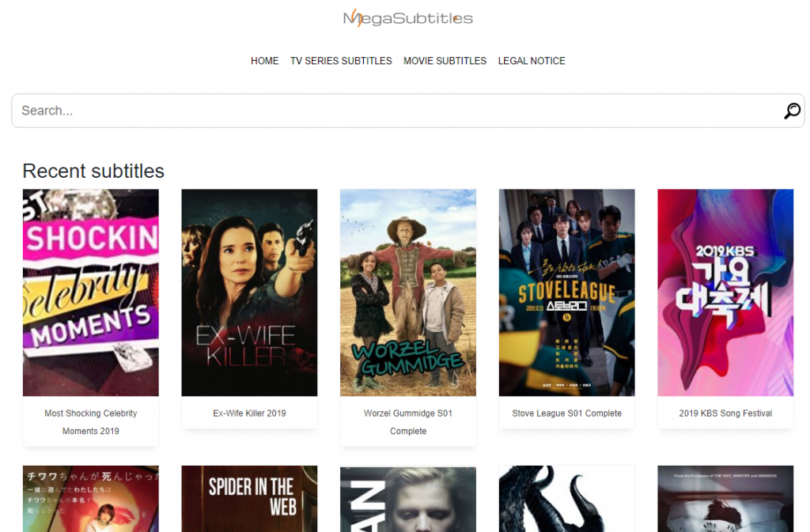The image size is (810, 532).
Task: Open Most Shocking Celebrity Moments poster
Action: (91, 292)
